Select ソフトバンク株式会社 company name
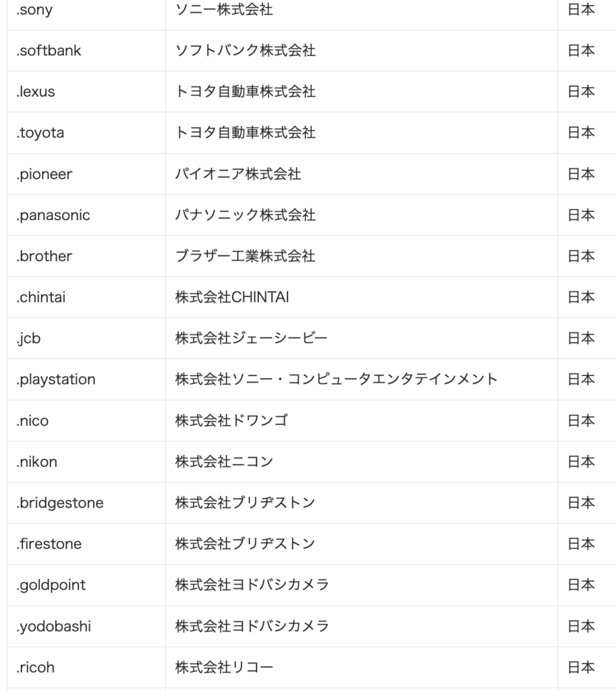This screenshot has width=616, height=691. (245, 51)
